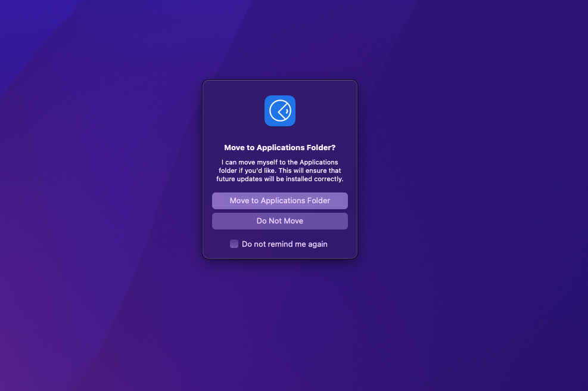Click the text 'I can move myself to the Applications'
The height and width of the screenshot is (391, 588).
[280, 162]
